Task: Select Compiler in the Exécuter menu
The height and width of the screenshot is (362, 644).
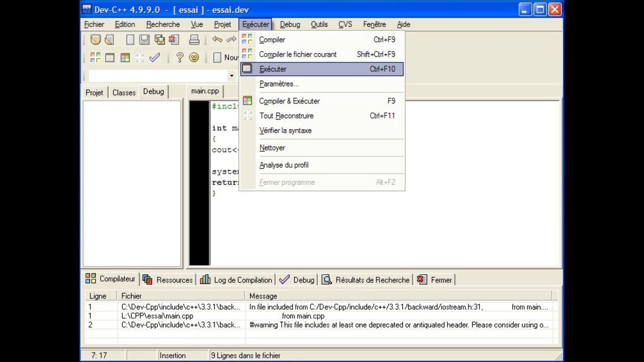Action: 322,39
